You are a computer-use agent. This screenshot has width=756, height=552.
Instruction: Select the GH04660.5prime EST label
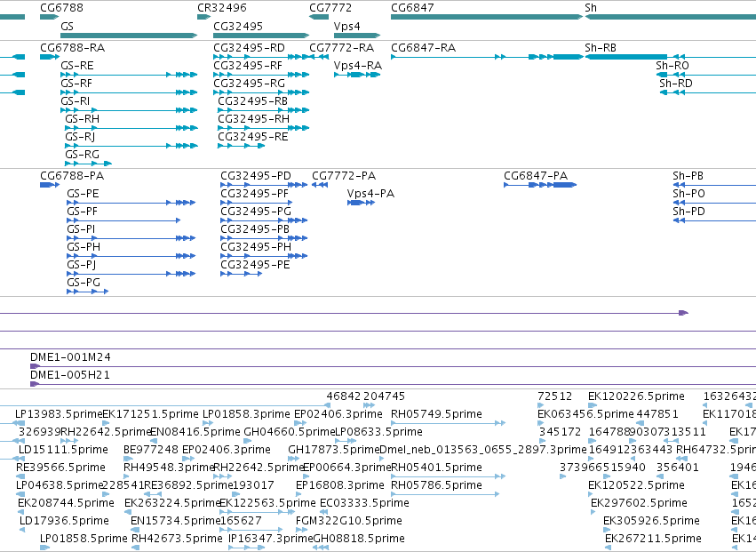point(290,432)
